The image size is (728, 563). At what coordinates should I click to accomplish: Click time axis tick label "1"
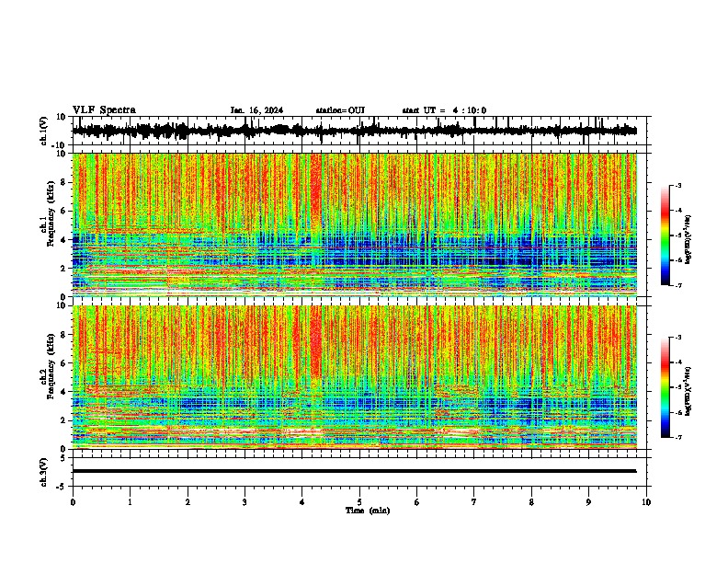click(130, 502)
